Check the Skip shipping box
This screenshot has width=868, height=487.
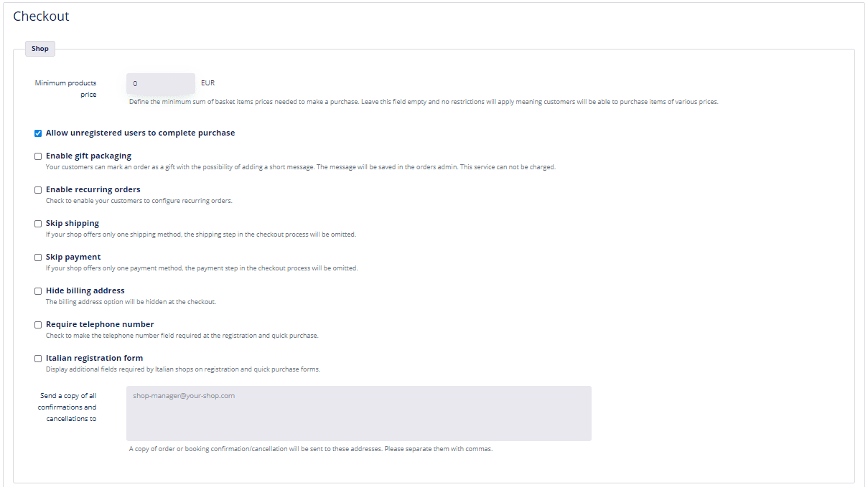[x=38, y=224]
